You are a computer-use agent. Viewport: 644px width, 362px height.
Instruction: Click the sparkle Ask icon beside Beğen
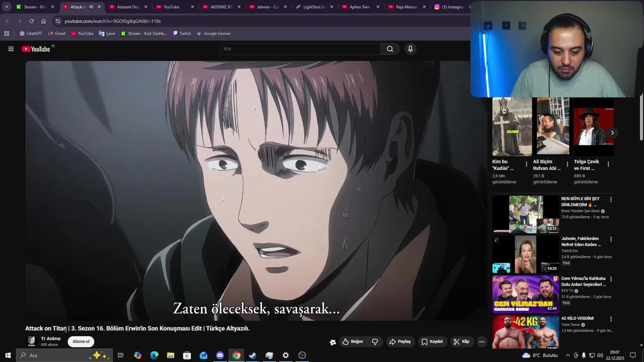coord(333,342)
